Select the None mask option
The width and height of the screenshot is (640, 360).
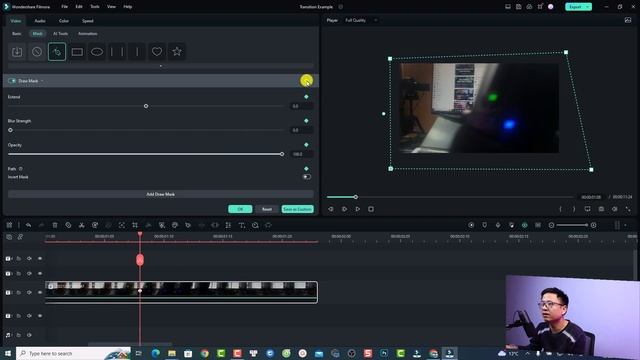37,52
